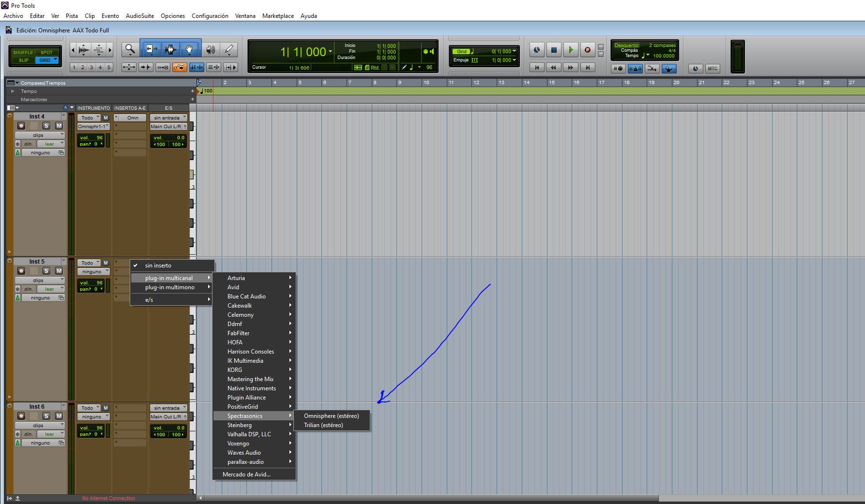Click the Stop transport button
Viewport: 865px width, 504px height.
[x=554, y=49]
